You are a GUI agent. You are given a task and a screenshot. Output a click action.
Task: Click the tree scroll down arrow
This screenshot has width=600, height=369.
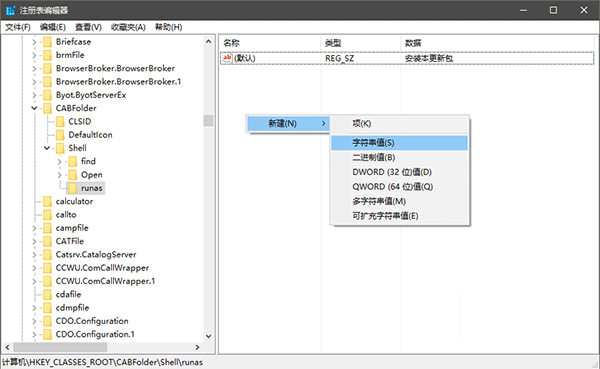coord(209,336)
